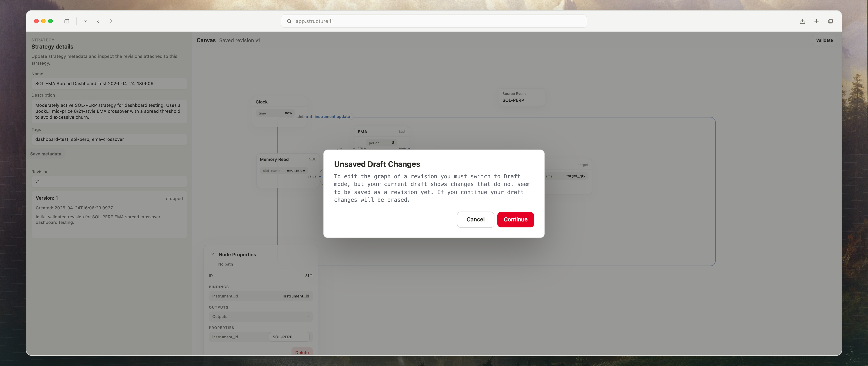This screenshot has width=868, height=366.
Task: Click the target_qty field on target node
Action: click(575, 176)
